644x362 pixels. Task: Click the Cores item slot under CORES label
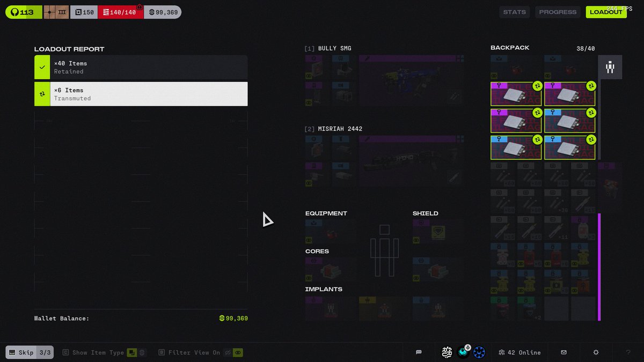pyautogui.click(x=331, y=270)
